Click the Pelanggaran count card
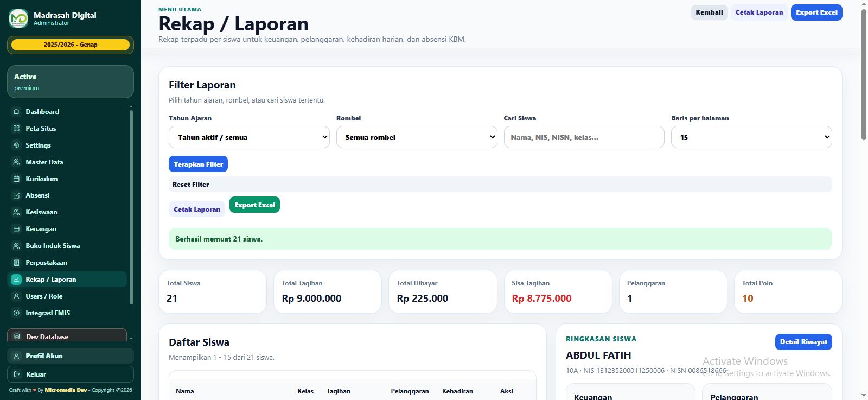 pyautogui.click(x=673, y=291)
